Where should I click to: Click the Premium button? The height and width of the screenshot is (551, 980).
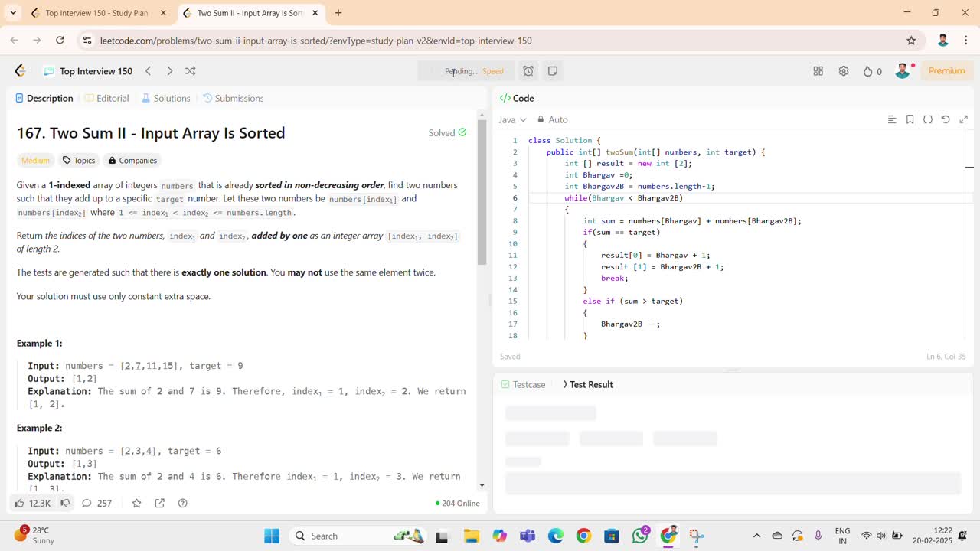pyautogui.click(x=946, y=71)
